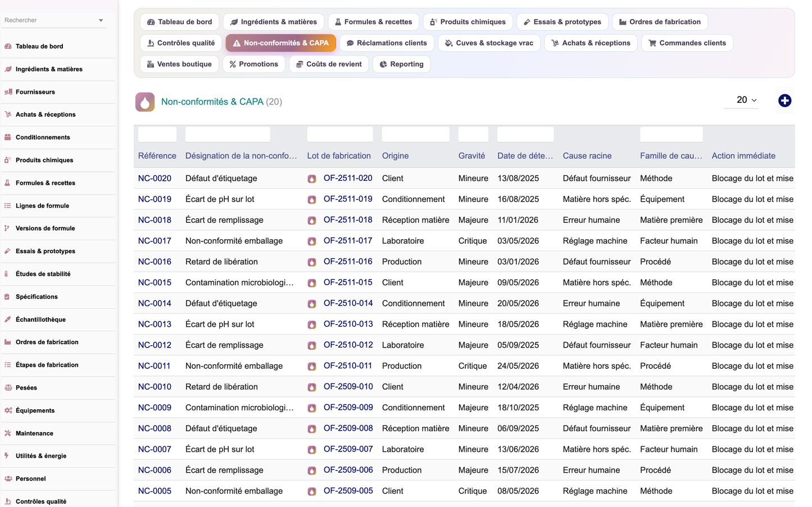Click the droplet icon beside lot OF-2510-014
The image size is (812, 507).
[x=312, y=304]
